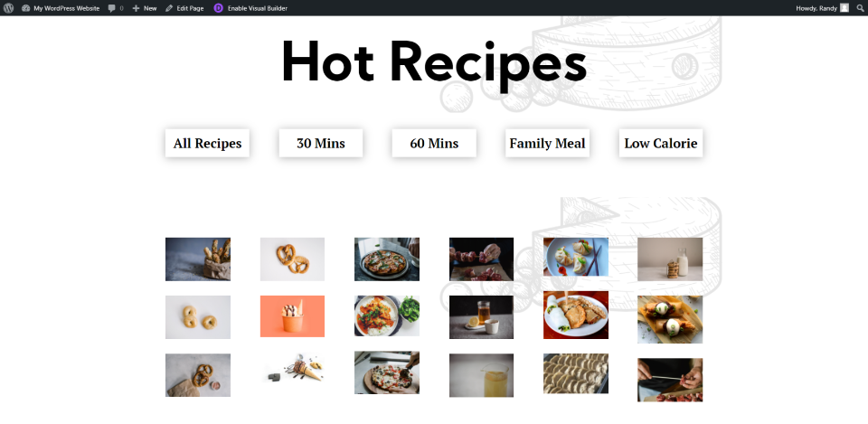
Task: Select the Family Meal category button
Action: pyautogui.click(x=548, y=144)
